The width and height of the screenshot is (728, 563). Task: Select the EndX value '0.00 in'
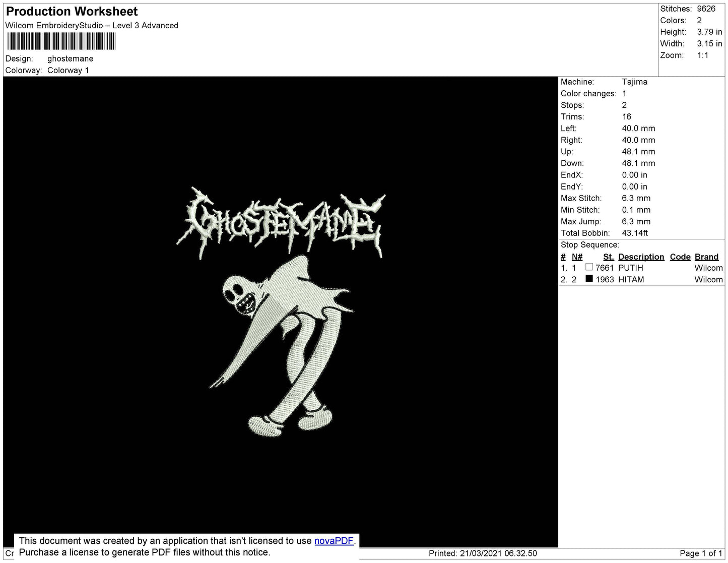[635, 175]
